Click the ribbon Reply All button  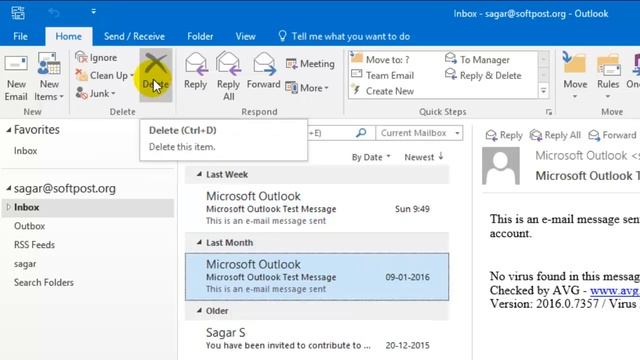coord(228,77)
